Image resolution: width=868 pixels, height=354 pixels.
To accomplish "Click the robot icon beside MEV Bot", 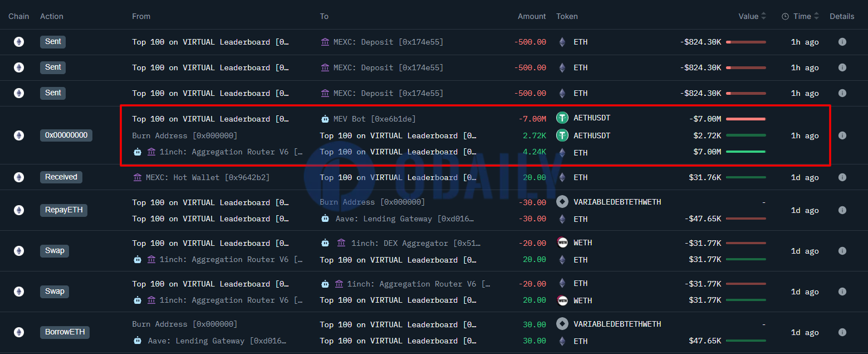I will tap(325, 119).
